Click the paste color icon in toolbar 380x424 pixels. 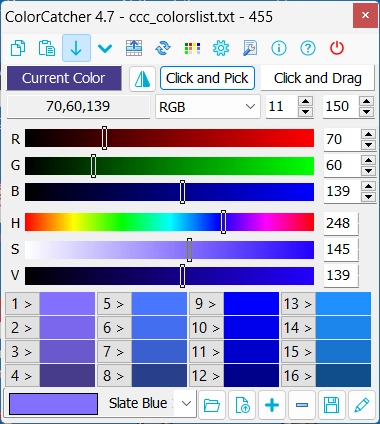click(x=47, y=48)
